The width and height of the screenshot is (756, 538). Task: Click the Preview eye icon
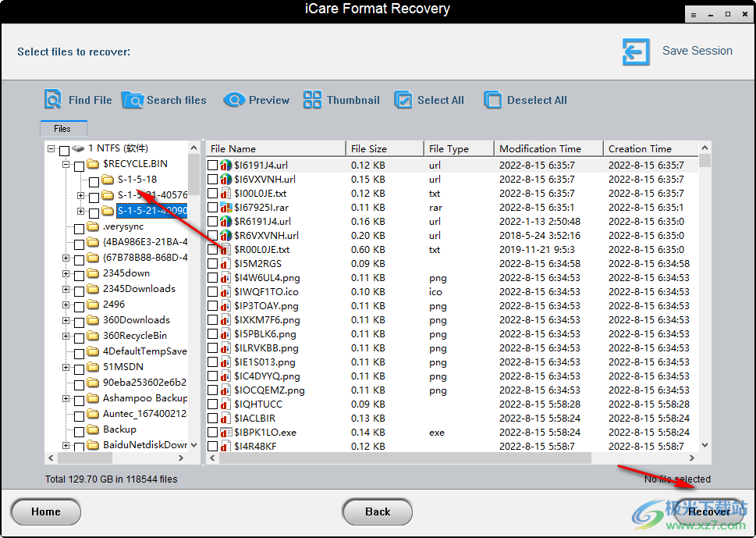pyautogui.click(x=234, y=100)
